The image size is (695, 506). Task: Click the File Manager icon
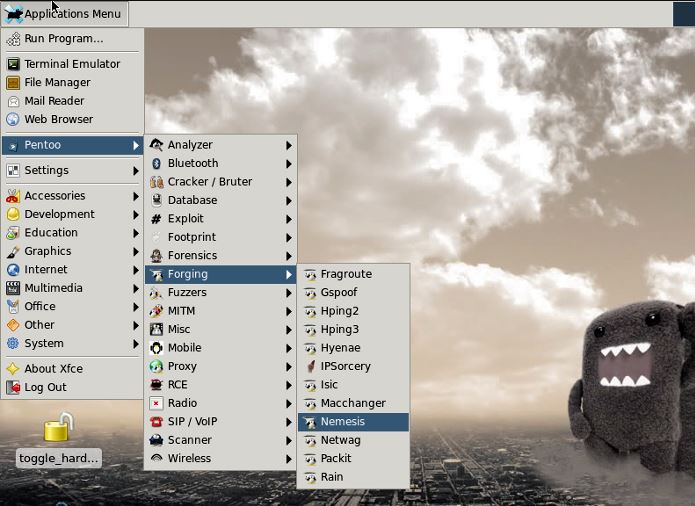(13, 83)
